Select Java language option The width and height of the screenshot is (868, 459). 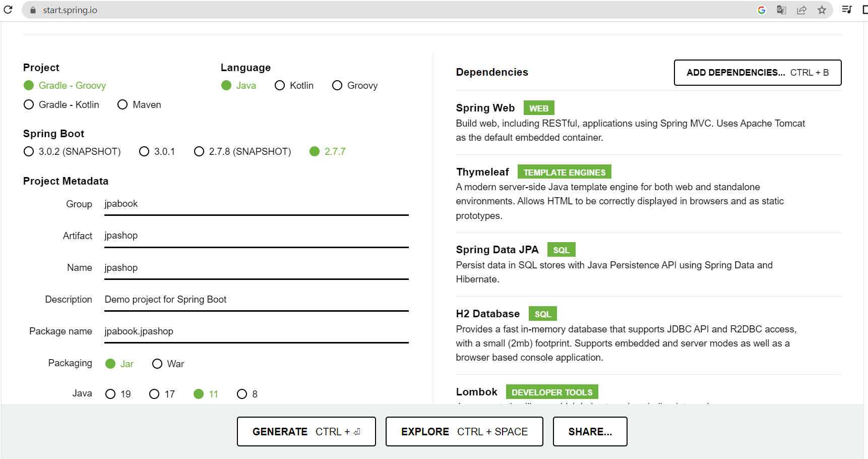pyautogui.click(x=238, y=85)
